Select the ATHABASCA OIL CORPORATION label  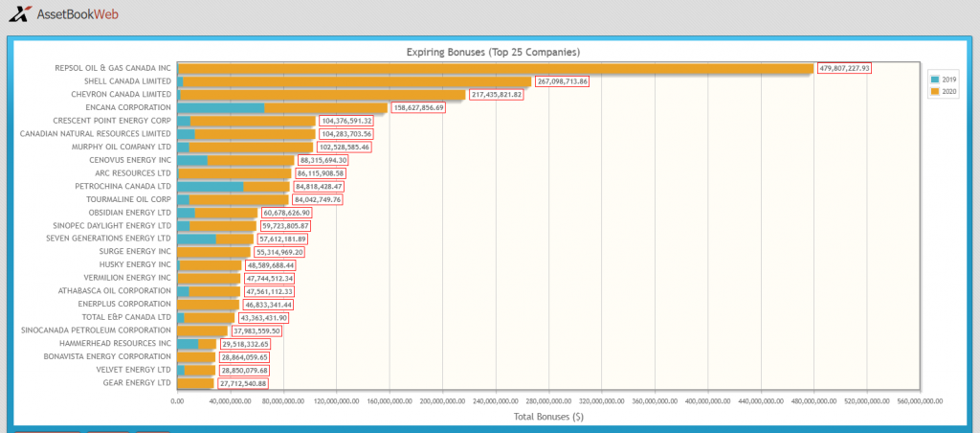(x=115, y=291)
